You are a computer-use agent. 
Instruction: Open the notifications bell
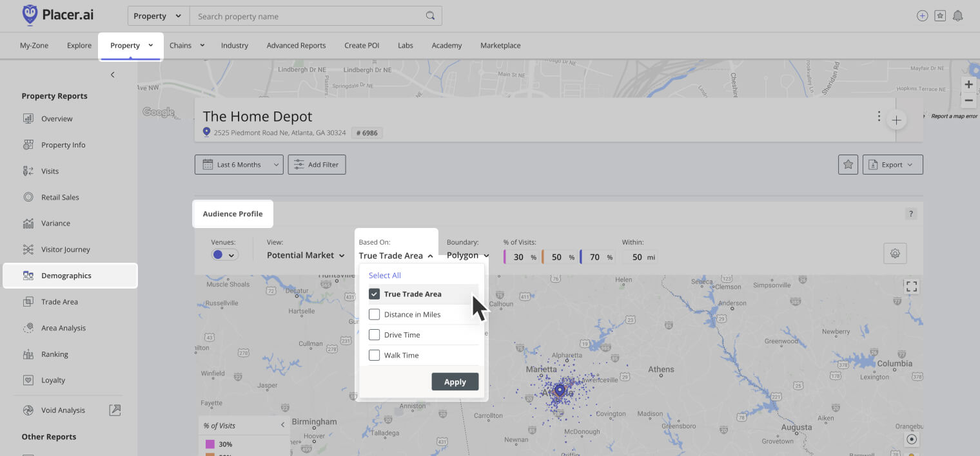coord(958,16)
